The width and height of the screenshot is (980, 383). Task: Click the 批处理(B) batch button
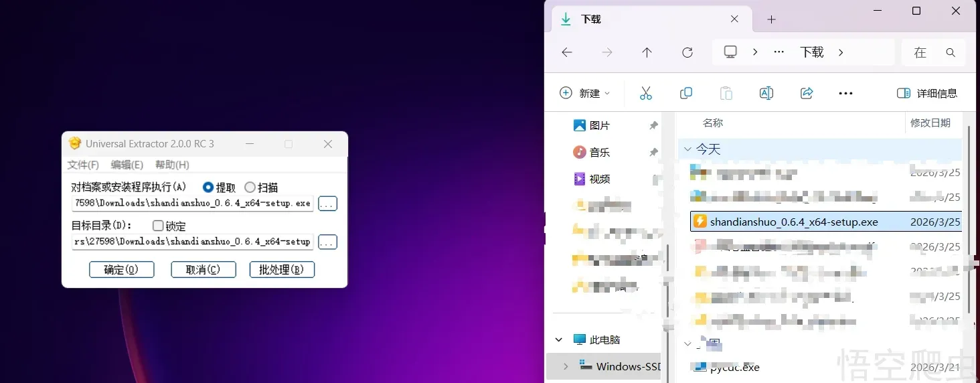282,269
